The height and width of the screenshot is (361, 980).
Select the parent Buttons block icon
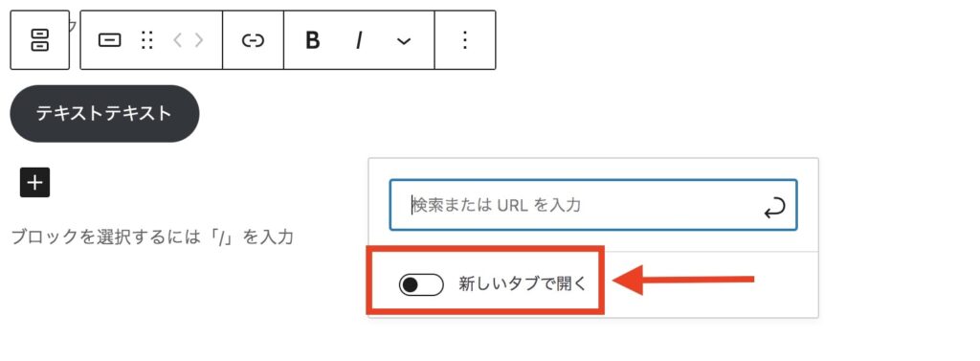click(40, 40)
